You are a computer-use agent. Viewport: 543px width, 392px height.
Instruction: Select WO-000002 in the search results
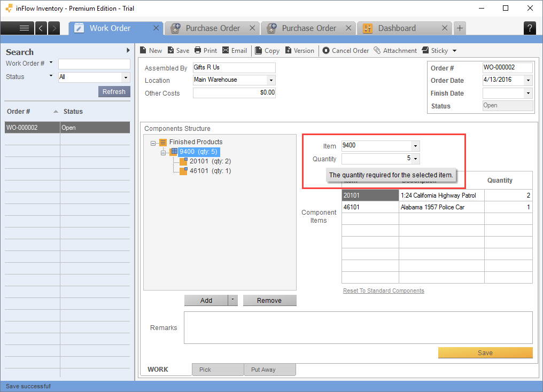pyautogui.click(x=67, y=127)
